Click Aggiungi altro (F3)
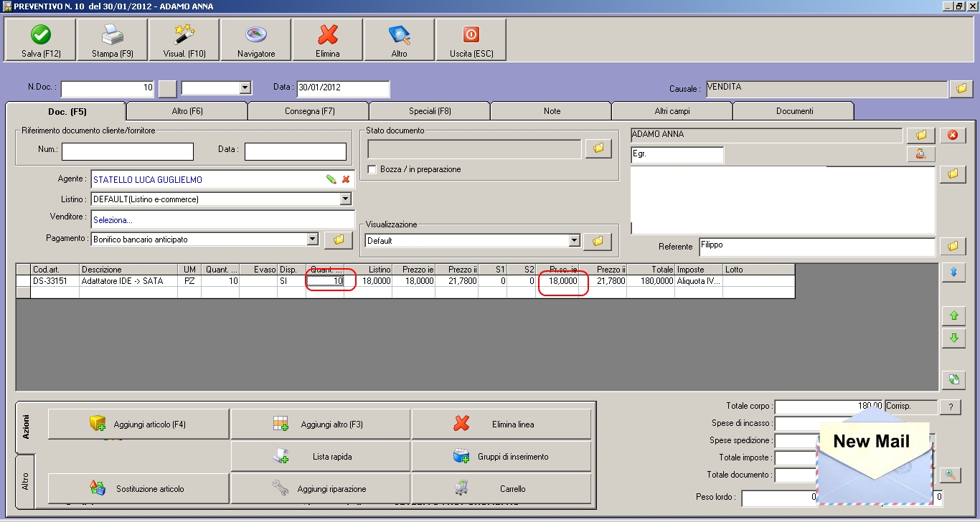Image resolution: width=980 pixels, height=522 pixels. click(321, 424)
